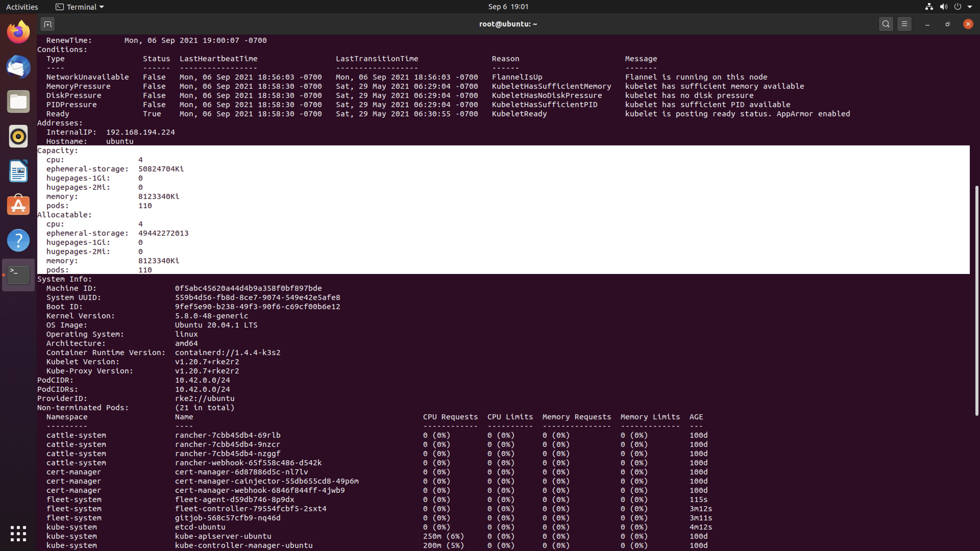Restore the terminal window size
Viewport: 980px width, 551px height.
(x=948, y=24)
